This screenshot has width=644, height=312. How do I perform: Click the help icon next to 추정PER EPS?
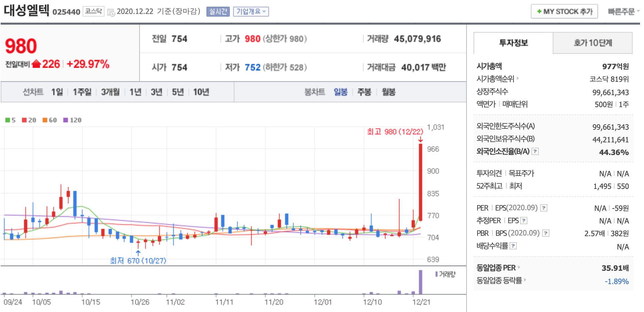click(x=524, y=221)
